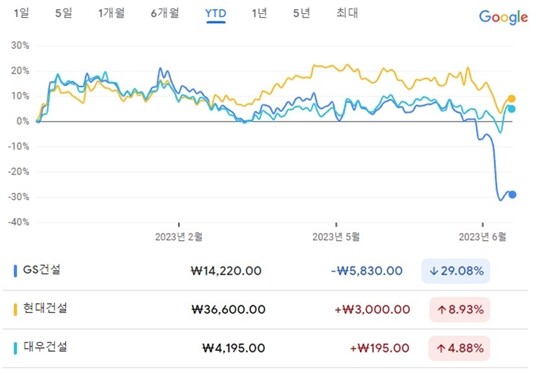Show the 최대 full history range
The width and height of the screenshot is (540, 375).
[x=347, y=13]
